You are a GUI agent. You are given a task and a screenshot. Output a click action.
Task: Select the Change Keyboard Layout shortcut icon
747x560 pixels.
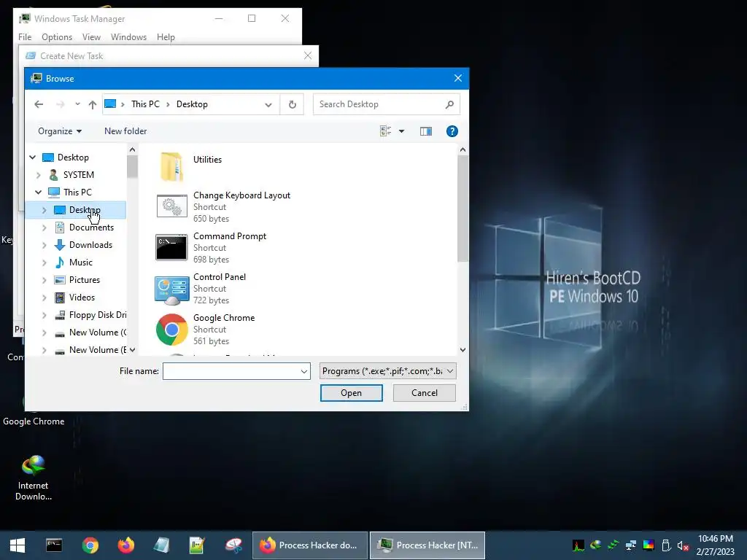172,206
